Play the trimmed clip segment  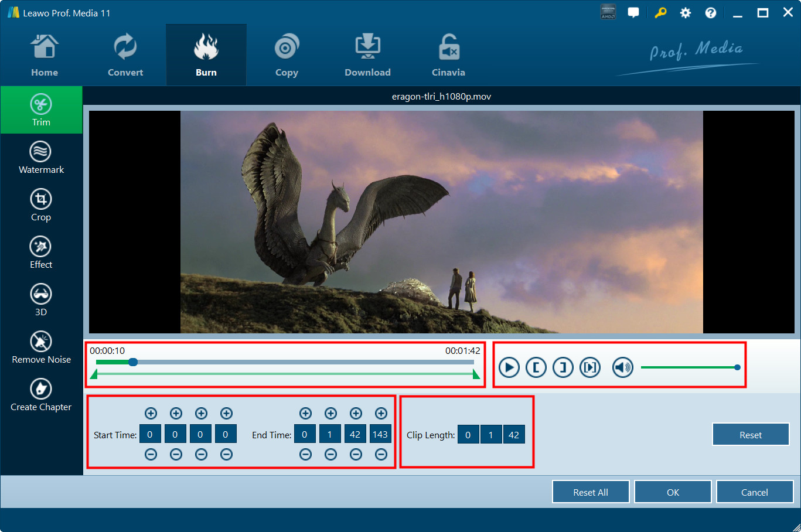click(x=590, y=367)
